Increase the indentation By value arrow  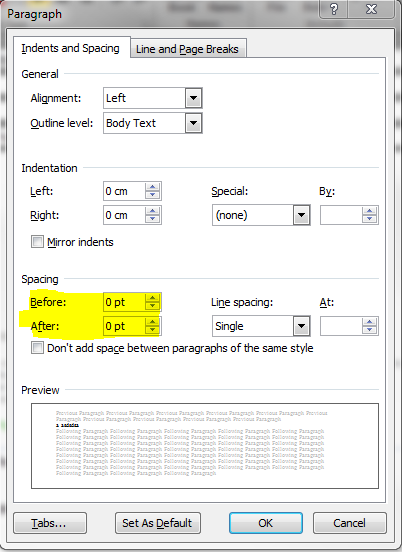(x=369, y=211)
